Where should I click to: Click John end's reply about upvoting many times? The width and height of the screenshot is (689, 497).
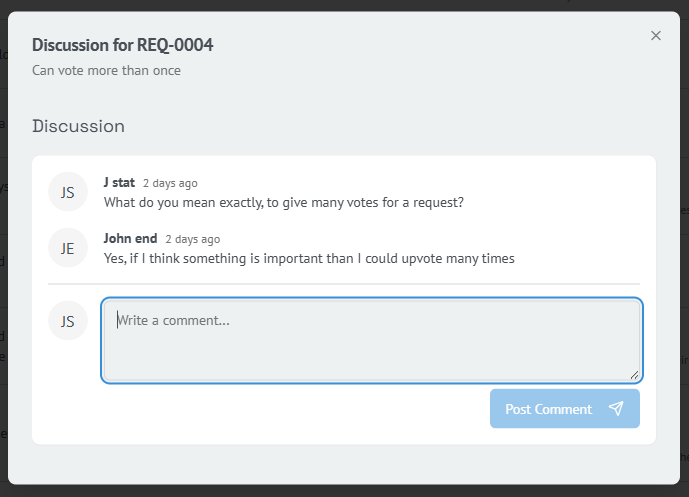[309, 259]
